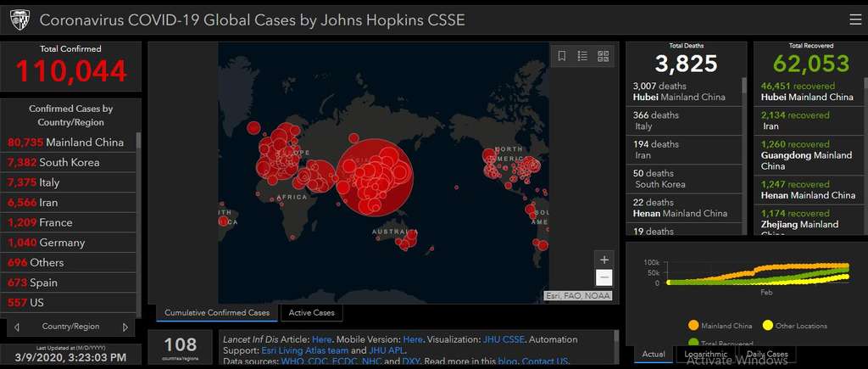Open the WHO data source link
This screenshot has width=868, height=369.
[292, 362]
